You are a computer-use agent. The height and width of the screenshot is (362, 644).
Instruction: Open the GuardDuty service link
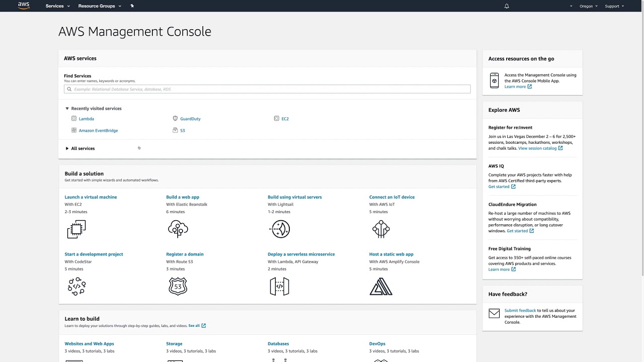coord(190,119)
